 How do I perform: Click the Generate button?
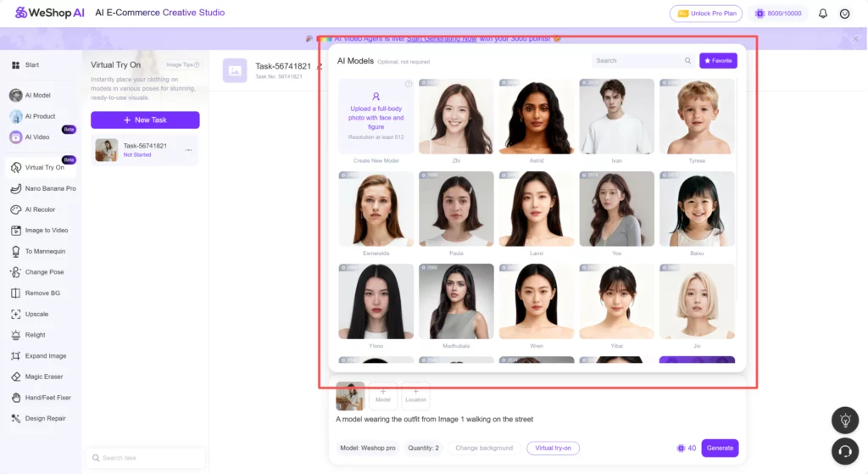[720, 448]
